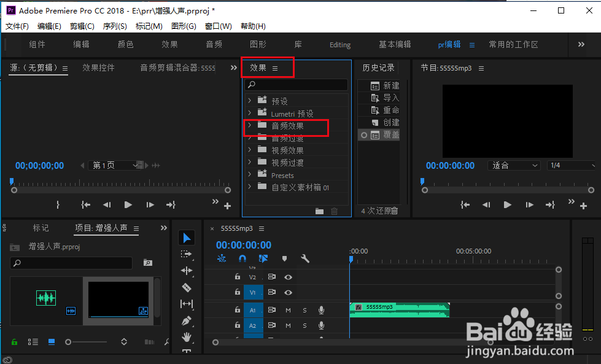601x364 pixels.
Task: Open the 效果 panel menu
Action: 275,68
